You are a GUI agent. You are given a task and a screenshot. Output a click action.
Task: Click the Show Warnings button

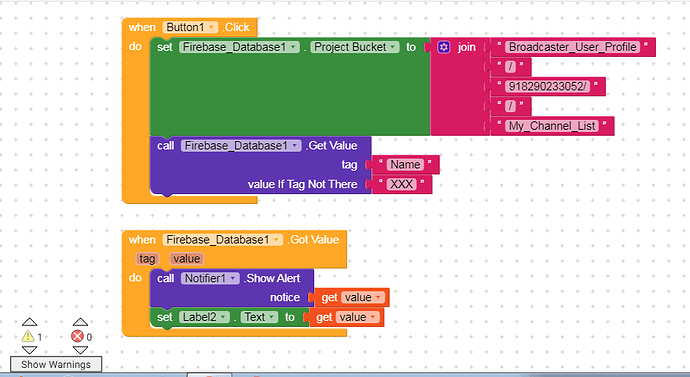point(56,364)
